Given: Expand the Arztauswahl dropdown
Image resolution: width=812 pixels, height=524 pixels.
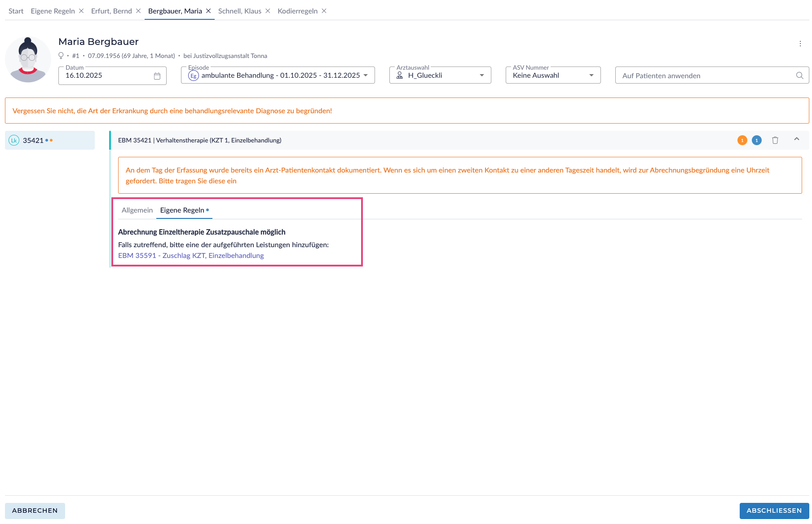Looking at the screenshot, I should [x=481, y=75].
